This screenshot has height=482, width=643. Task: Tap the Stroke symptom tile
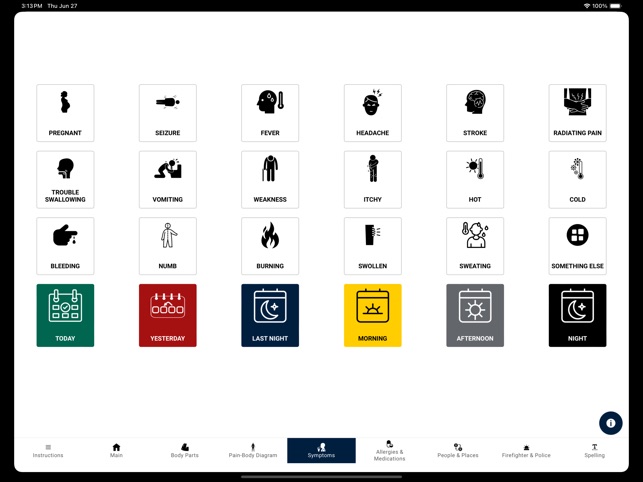475,113
